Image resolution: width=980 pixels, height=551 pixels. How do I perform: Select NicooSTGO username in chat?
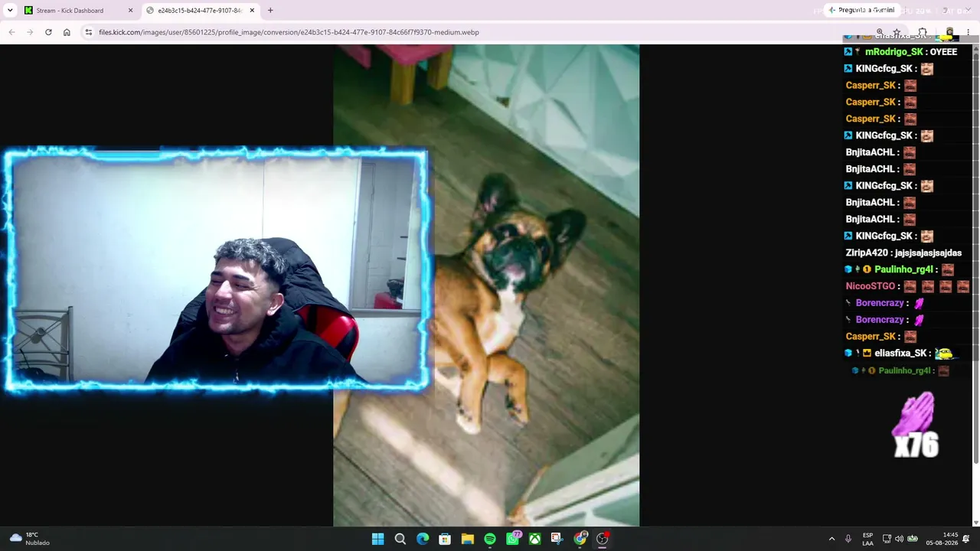point(871,286)
